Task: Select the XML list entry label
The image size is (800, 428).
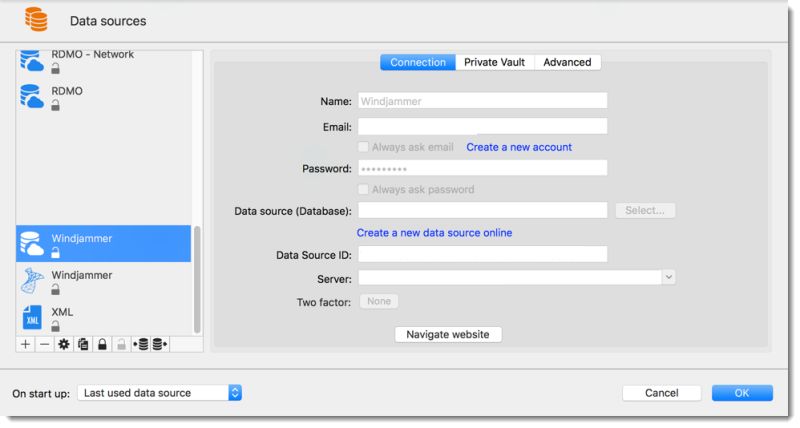Action: [x=62, y=312]
